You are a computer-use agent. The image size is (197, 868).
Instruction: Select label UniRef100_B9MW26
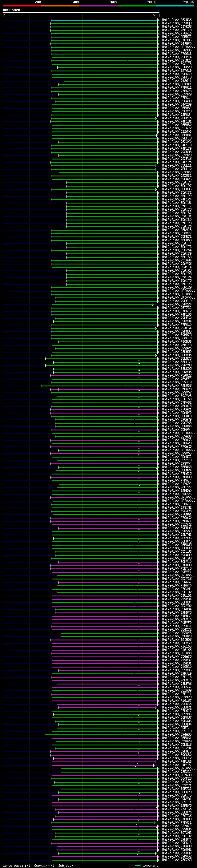[x=177, y=179]
